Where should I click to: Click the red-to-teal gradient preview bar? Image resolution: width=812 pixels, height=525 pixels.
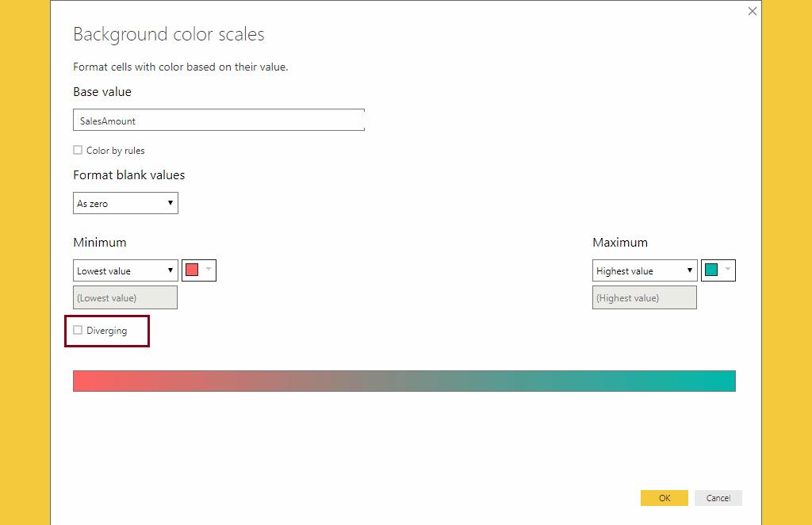click(404, 381)
